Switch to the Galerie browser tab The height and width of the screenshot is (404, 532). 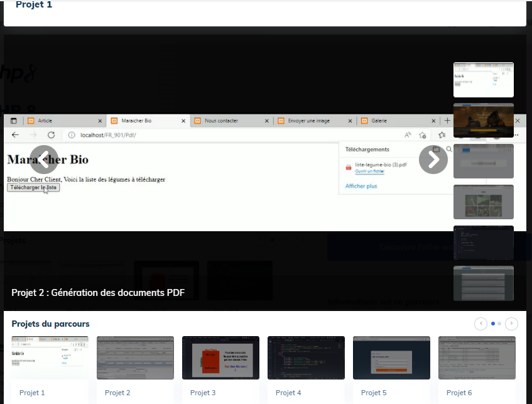[x=398, y=121]
